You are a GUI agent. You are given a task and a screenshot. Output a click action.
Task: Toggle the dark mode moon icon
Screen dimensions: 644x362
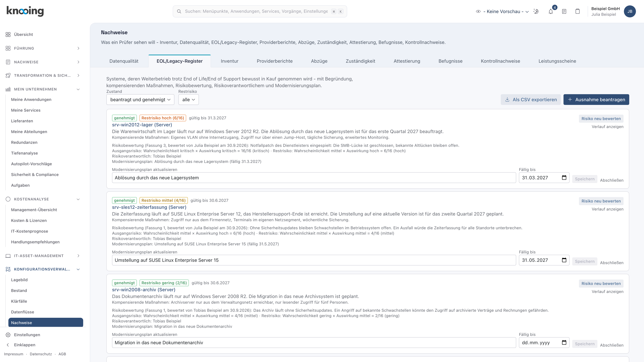(536, 11)
